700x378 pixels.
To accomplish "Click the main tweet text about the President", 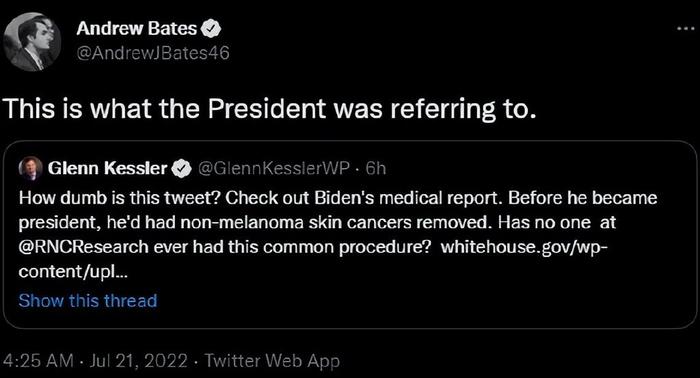I will (269, 109).
